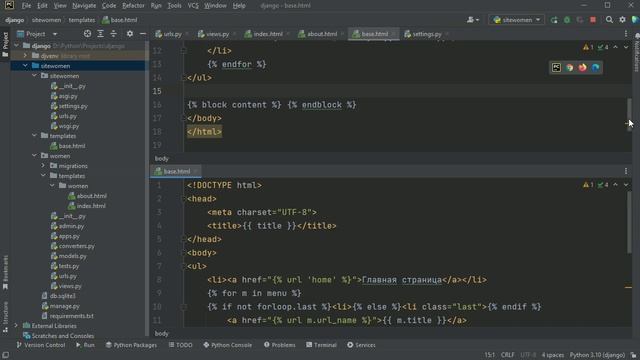The height and width of the screenshot is (360, 640).
Task: Click lower editor vertical scrollbar
Action: tap(629, 222)
